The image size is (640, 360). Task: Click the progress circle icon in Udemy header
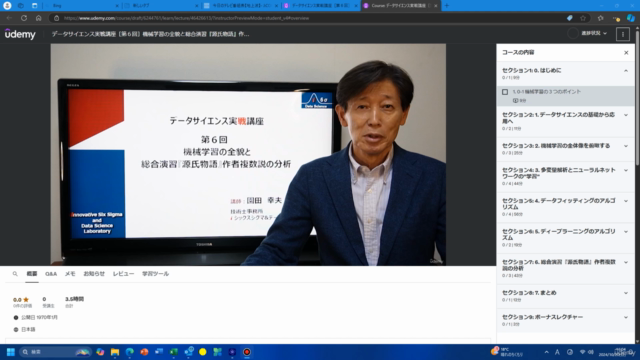click(573, 33)
